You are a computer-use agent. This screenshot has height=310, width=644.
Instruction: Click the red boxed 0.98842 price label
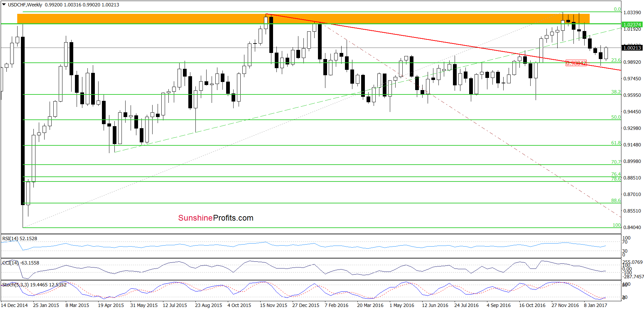coord(576,63)
